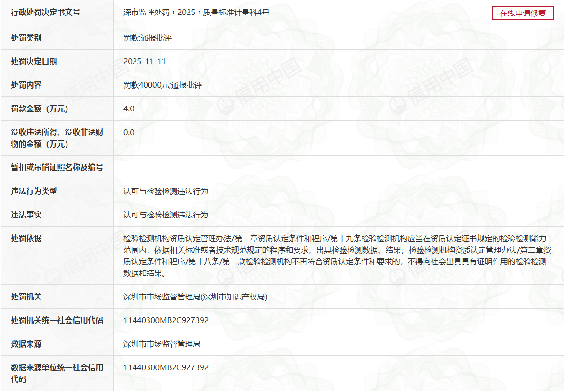Click the 处罚机关 value 深圳市市场监督管理局(深圳市知识产权局)
Viewport: 564px width, 392px height.
coord(195,297)
